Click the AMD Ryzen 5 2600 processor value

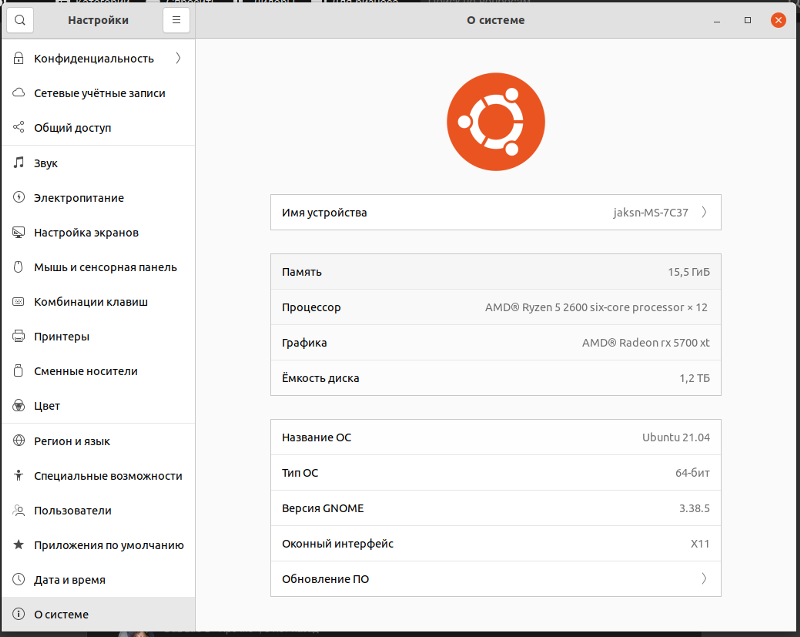(596, 307)
